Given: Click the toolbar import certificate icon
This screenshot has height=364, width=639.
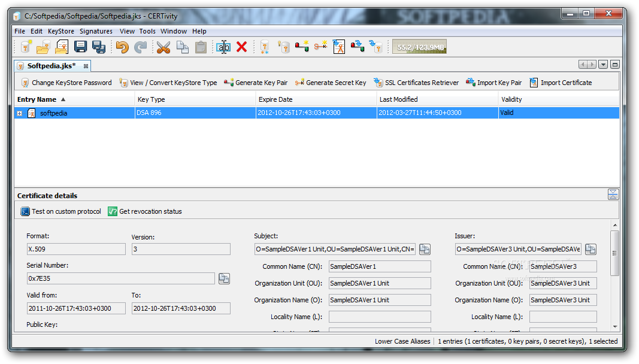Looking at the screenshot, I should 338,47.
